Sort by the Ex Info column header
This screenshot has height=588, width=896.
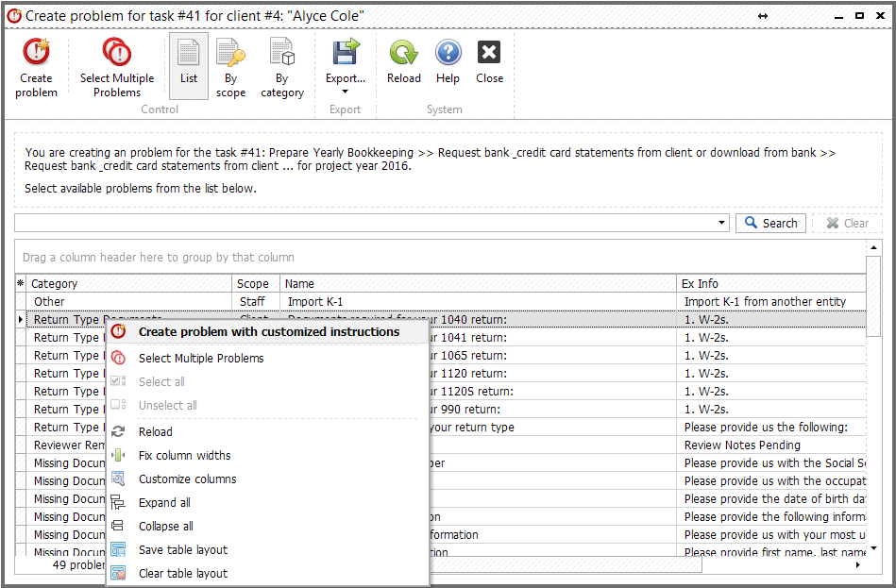[771, 283]
